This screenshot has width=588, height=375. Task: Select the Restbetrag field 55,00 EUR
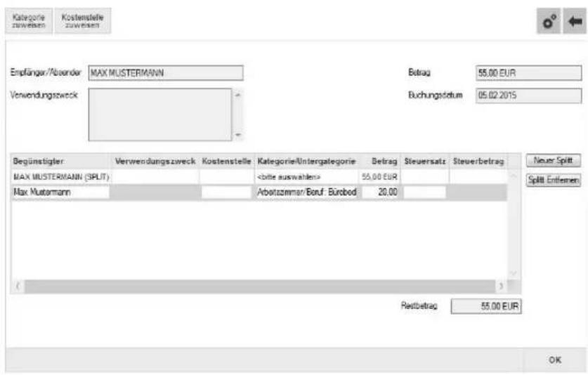coord(486,306)
